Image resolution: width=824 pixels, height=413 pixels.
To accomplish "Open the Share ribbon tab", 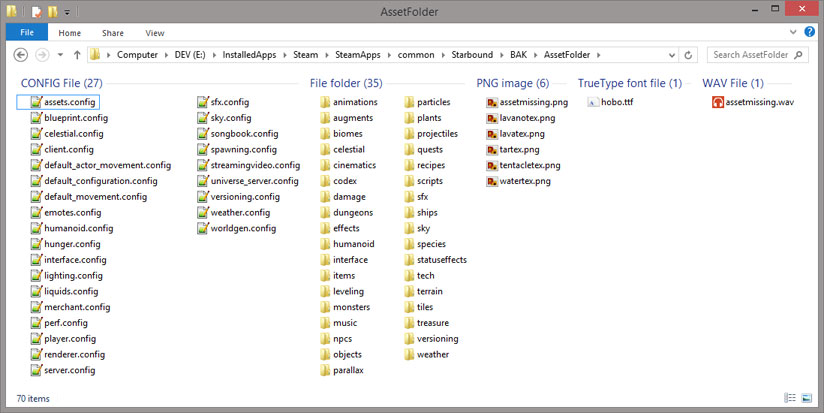I will [113, 33].
